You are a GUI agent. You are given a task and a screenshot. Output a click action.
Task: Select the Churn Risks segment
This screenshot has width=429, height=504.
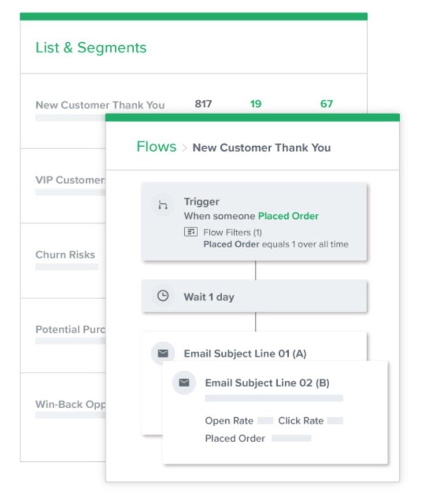pos(65,254)
